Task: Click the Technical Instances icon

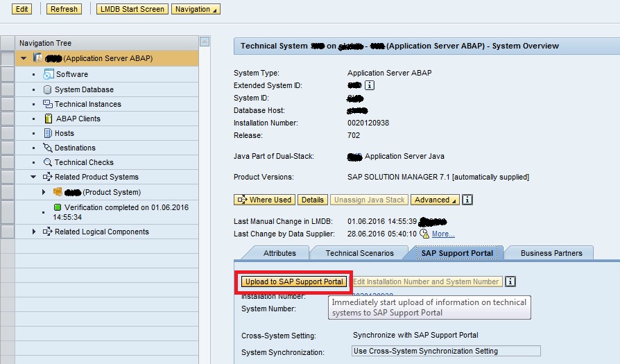Action: click(x=48, y=104)
